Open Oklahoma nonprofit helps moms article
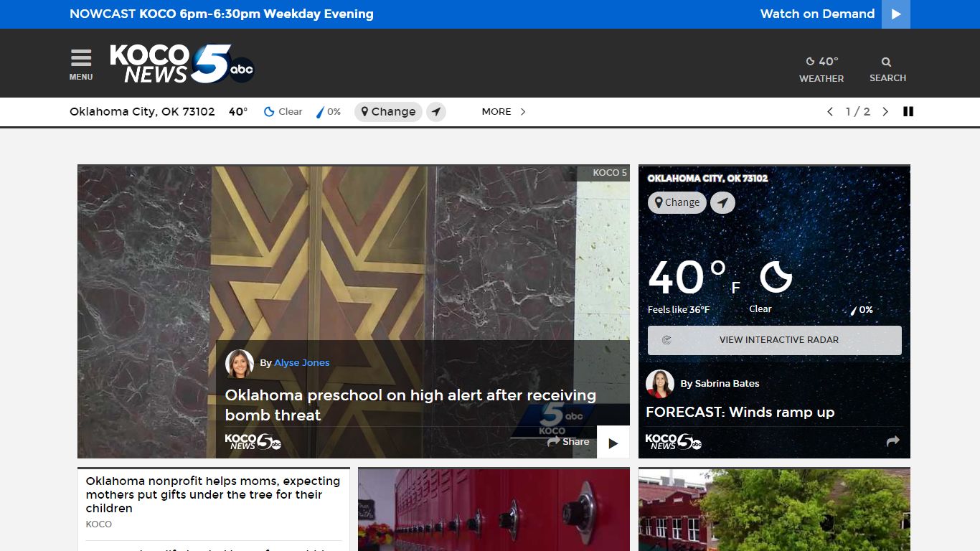Screen dimensions: 980x551 [213, 494]
